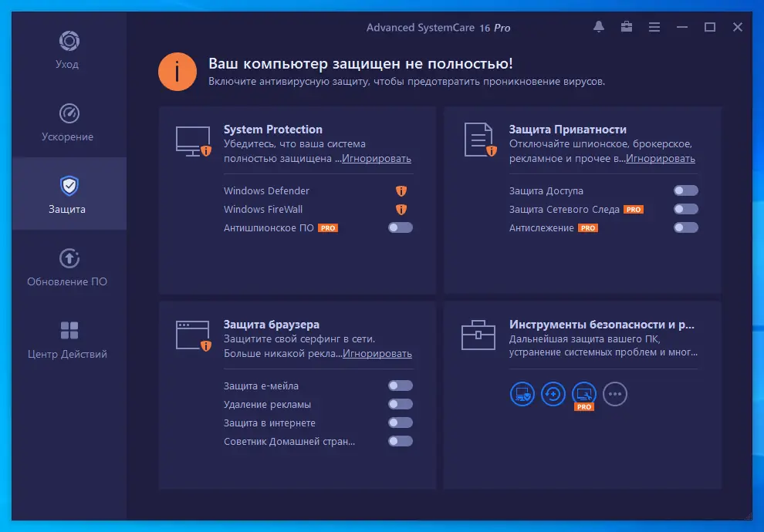Turn on Удаление рекламы switch
Screen dimensions: 764x532
(401, 404)
